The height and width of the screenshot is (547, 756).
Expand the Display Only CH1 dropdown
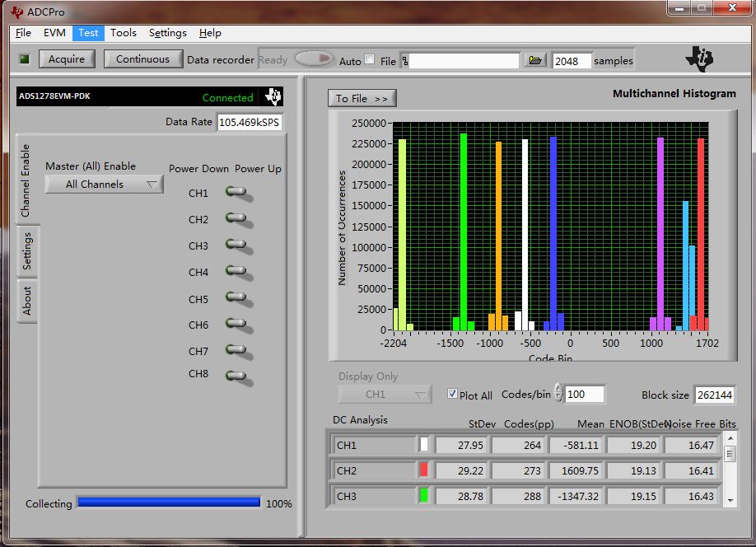[x=385, y=395]
